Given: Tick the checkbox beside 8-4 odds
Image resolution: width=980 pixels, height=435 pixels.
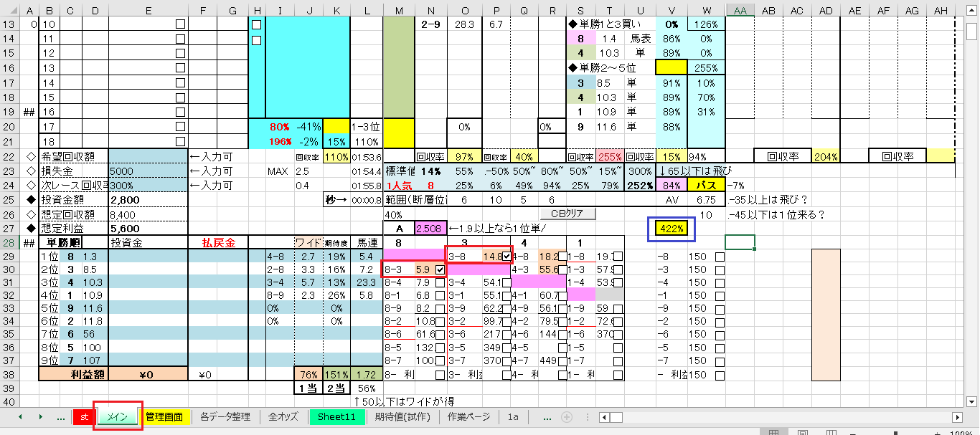Looking at the screenshot, I should (x=440, y=283).
